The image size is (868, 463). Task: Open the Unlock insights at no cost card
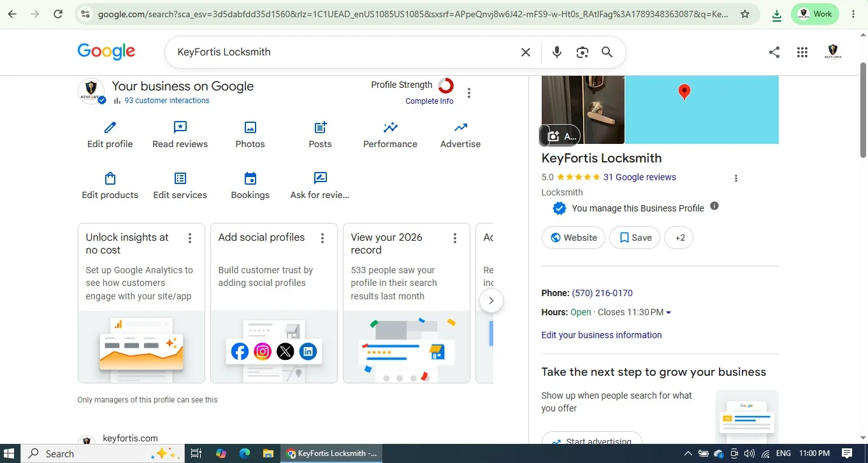click(141, 303)
